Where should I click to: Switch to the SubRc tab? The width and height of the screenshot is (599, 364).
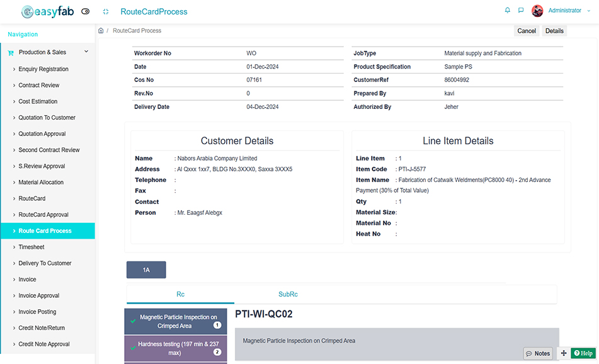[x=288, y=294]
